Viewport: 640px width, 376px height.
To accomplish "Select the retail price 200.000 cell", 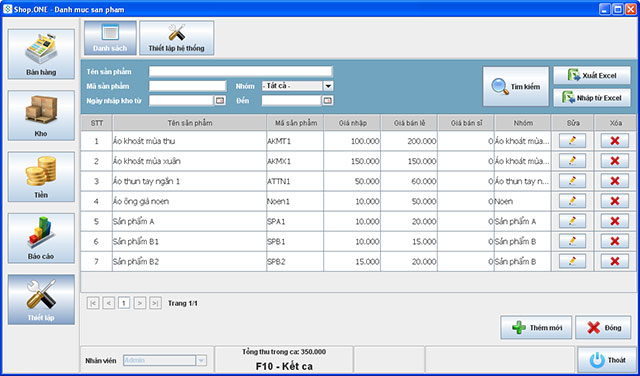I will (409, 141).
